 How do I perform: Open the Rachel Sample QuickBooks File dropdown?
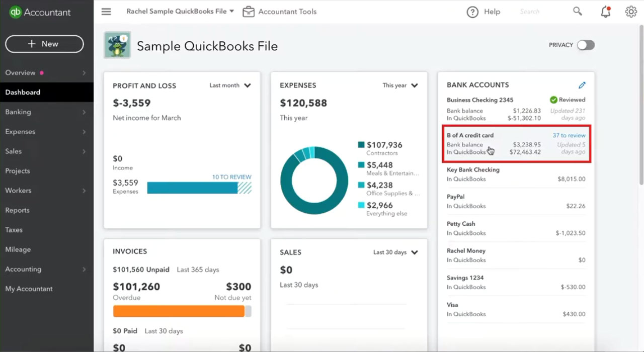pyautogui.click(x=180, y=11)
